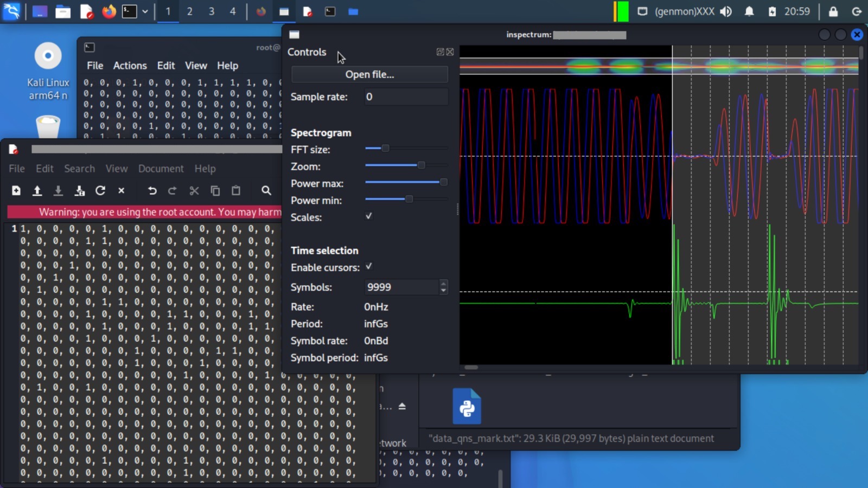Viewport: 868px width, 488px height.
Task: Toggle the Enable cursors checkbox
Action: 369,267
